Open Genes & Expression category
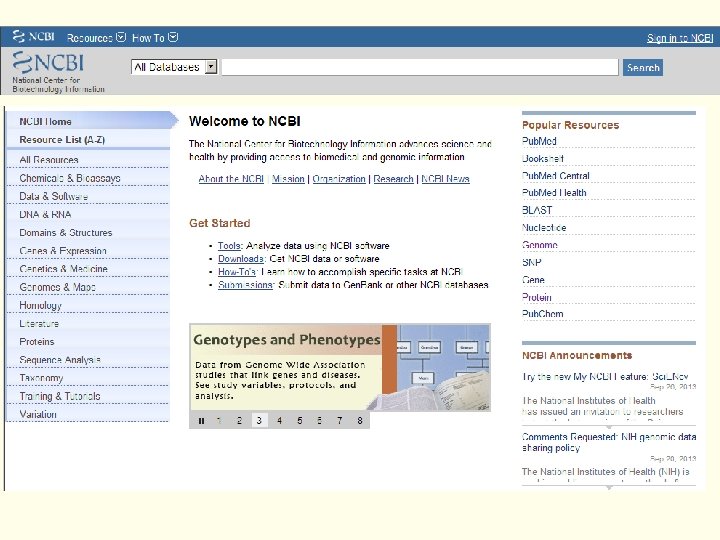 click(x=63, y=251)
